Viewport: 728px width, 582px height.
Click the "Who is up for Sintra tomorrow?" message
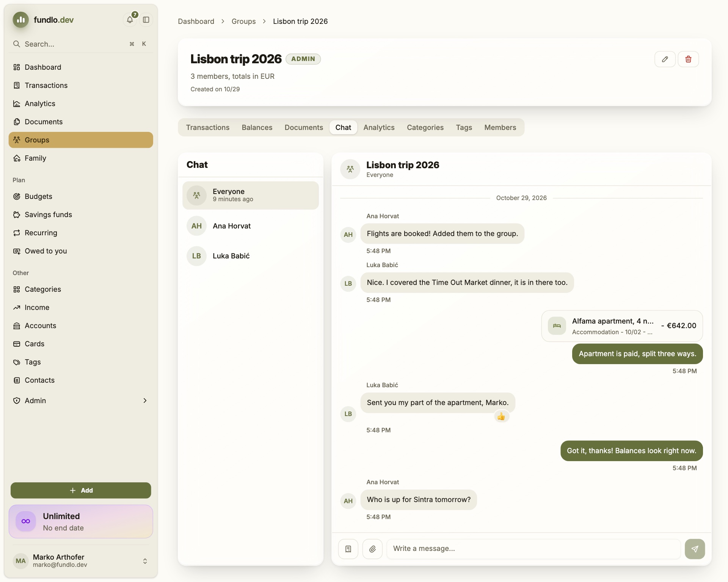point(419,499)
